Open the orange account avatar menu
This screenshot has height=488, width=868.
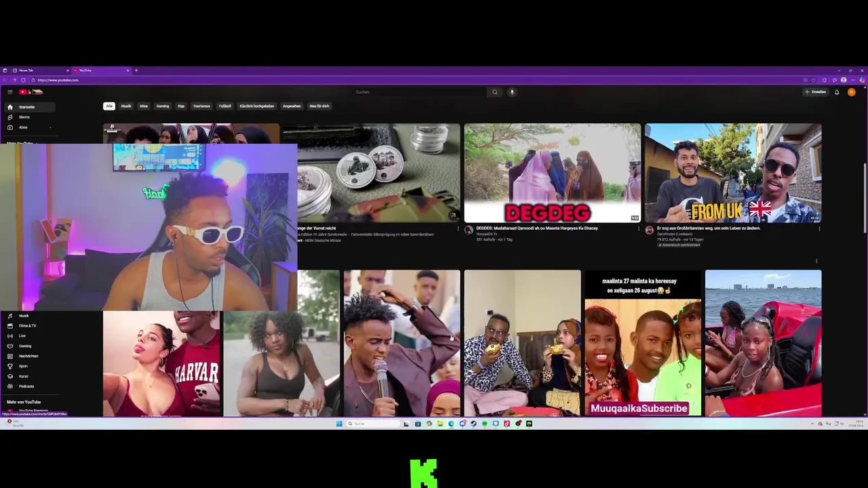pyautogui.click(x=852, y=92)
